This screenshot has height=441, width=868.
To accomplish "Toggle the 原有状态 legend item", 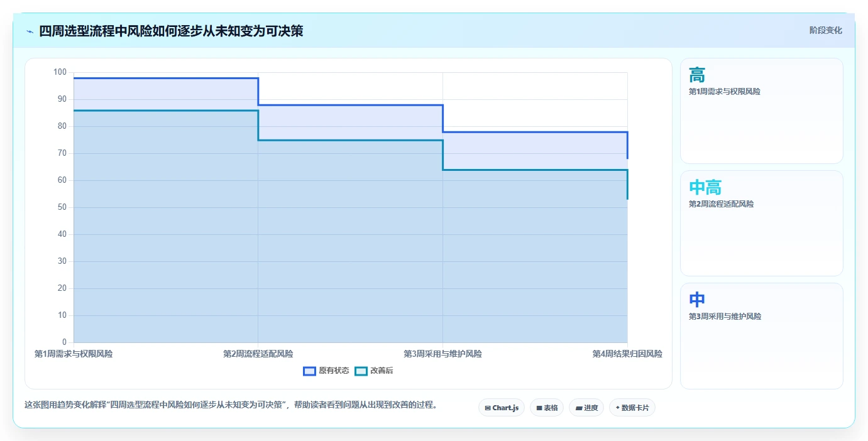I will 326,371.
